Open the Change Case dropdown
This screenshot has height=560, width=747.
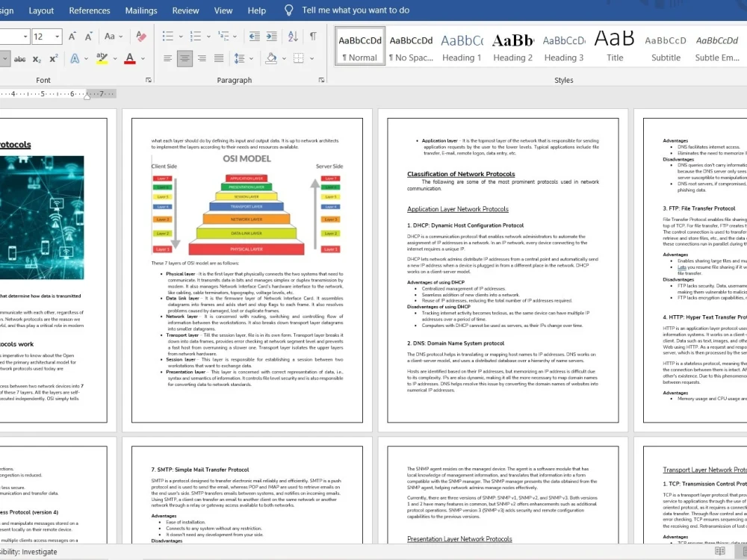[114, 36]
